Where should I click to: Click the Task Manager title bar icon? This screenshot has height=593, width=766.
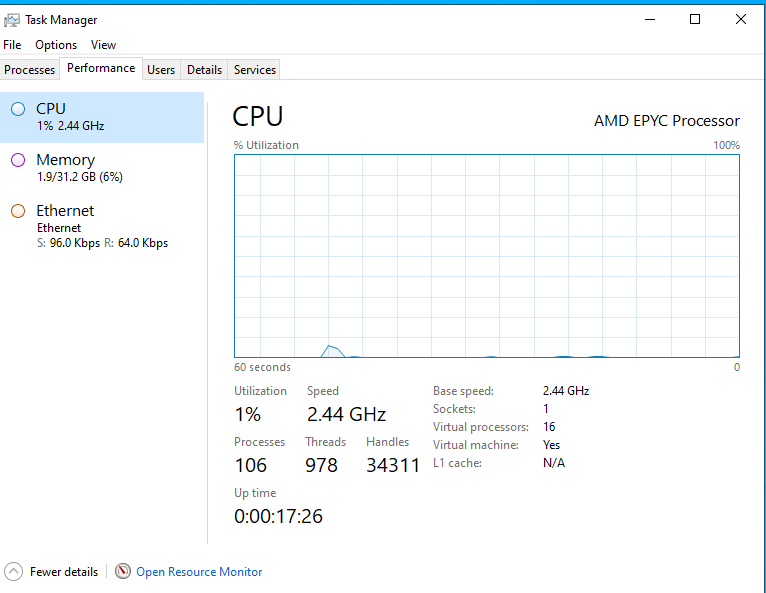13,20
